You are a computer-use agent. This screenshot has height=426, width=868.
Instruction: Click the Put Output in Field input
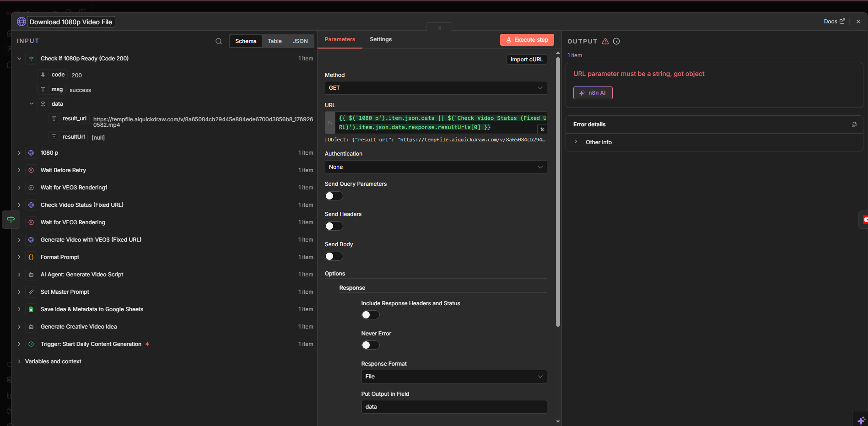[x=453, y=407]
